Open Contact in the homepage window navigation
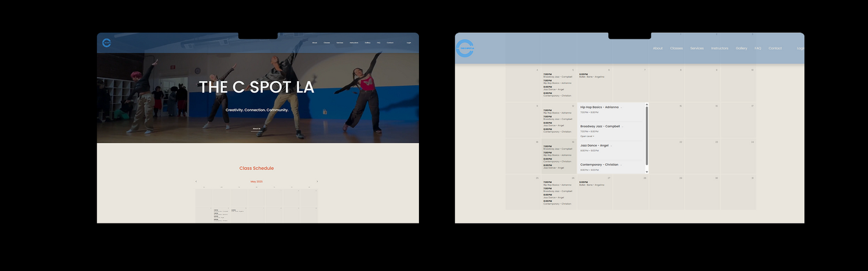The width and height of the screenshot is (868, 271). pos(390,43)
